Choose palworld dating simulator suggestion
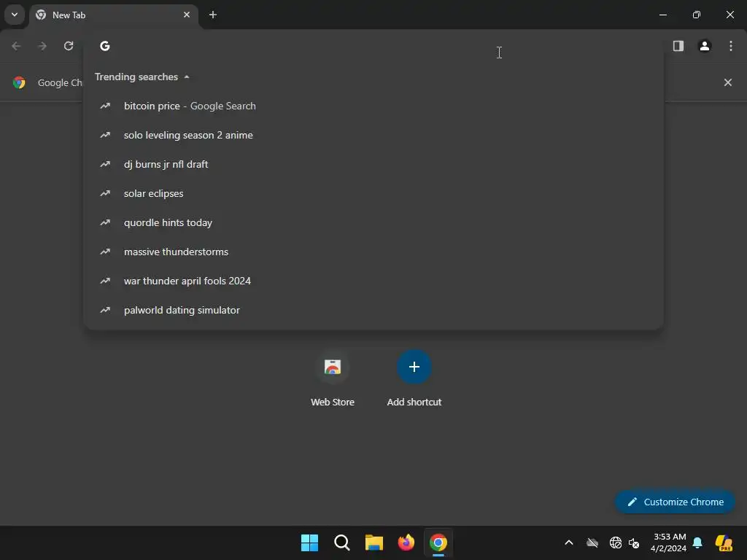The image size is (747, 560). coord(373,311)
